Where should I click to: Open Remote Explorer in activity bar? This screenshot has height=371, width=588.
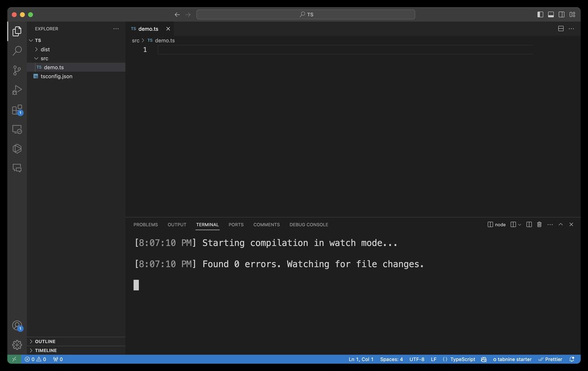(17, 129)
